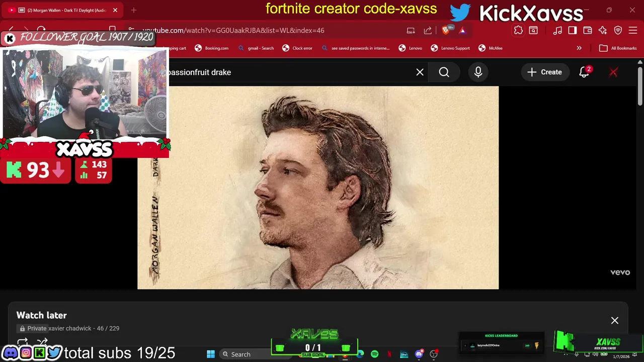Image resolution: width=644 pixels, height=362 pixels.
Task: Switch to the Morgan Wallen YouTube tab
Action: click(63, 10)
